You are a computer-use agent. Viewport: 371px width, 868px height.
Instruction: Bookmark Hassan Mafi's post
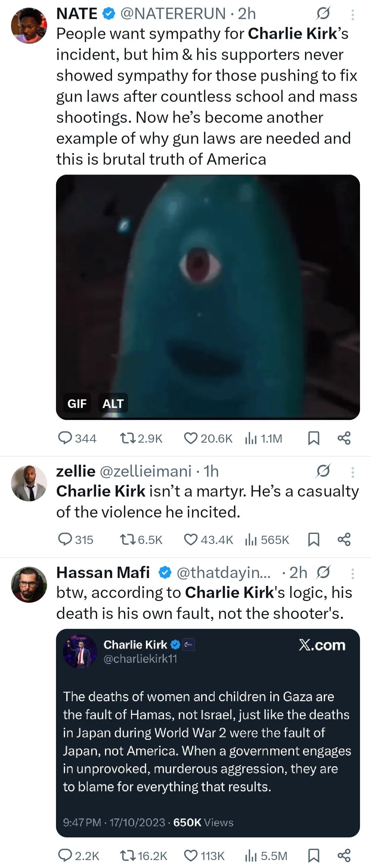pyautogui.click(x=313, y=855)
